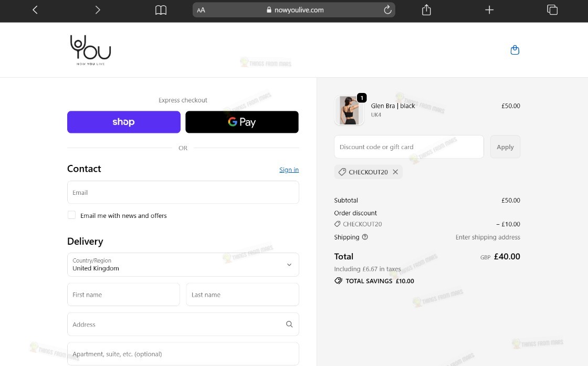Click the address search magnifier icon
Image resolution: width=588 pixels, height=366 pixels.
[x=289, y=324]
